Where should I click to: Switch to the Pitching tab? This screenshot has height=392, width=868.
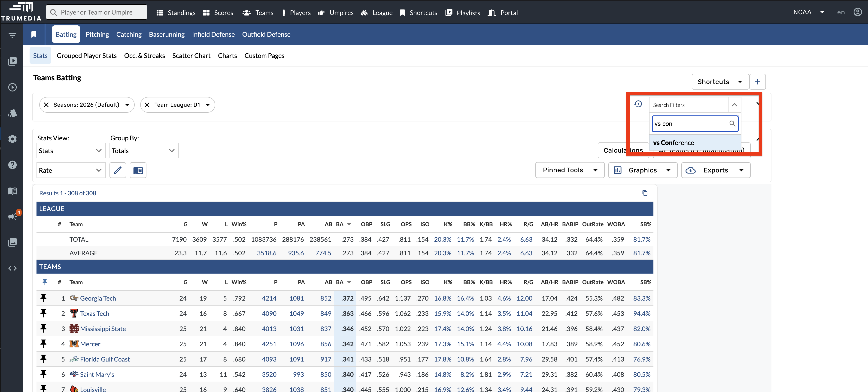[97, 34]
